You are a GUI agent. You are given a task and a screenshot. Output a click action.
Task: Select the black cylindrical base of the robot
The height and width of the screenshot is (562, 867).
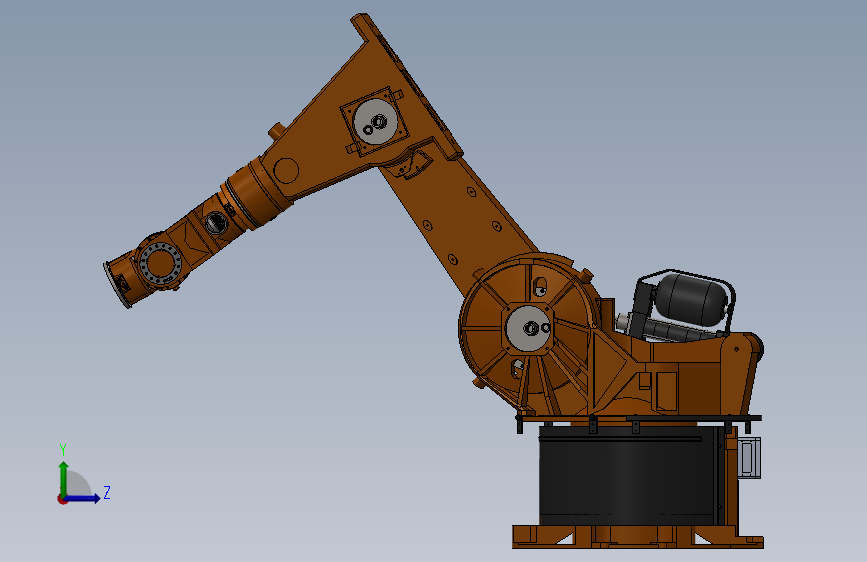point(629,476)
